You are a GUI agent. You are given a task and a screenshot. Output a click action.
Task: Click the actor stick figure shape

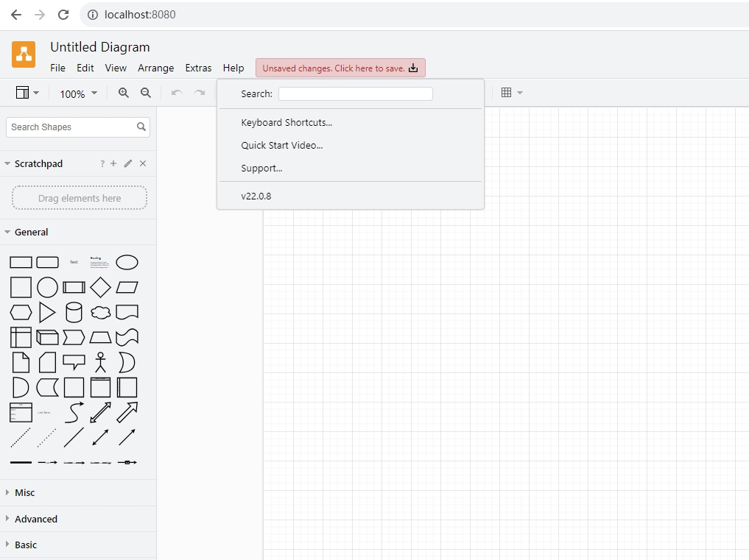100,362
